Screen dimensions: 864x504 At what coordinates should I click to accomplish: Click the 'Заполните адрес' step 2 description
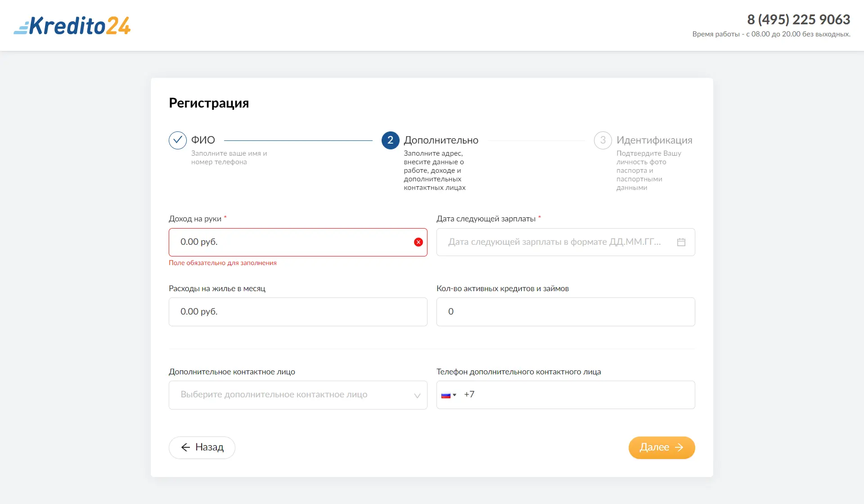435,170
